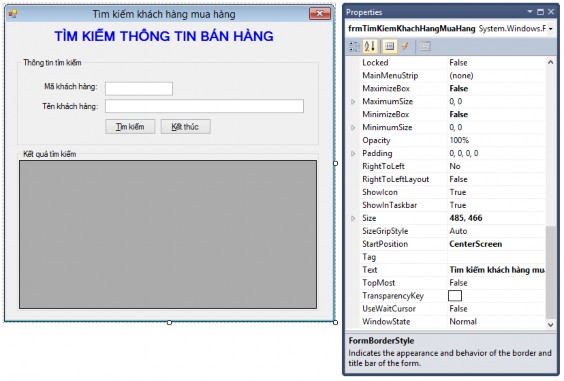This screenshot has width=564, height=381.
Task: Open the Events lightning bolt icon
Action: pos(405,46)
